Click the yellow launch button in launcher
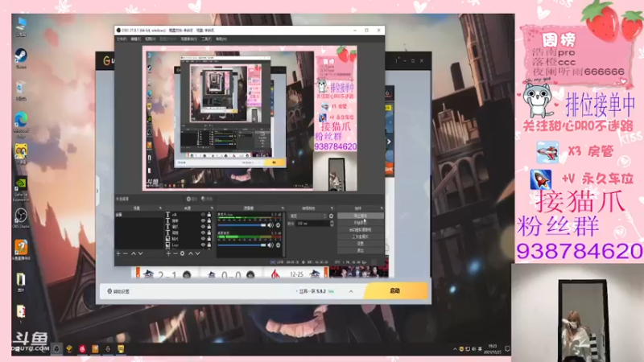This screenshot has width=644, height=362. (395, 290)
